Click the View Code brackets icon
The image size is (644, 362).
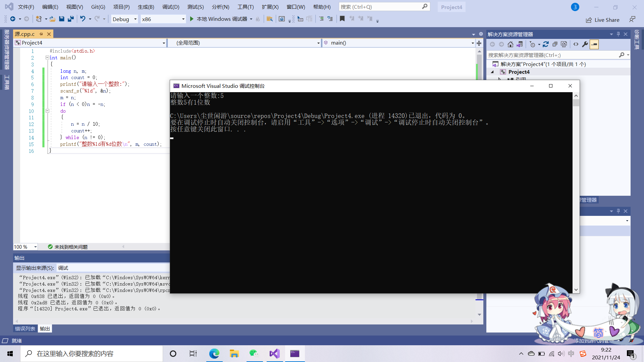click(x=576, y=44)
